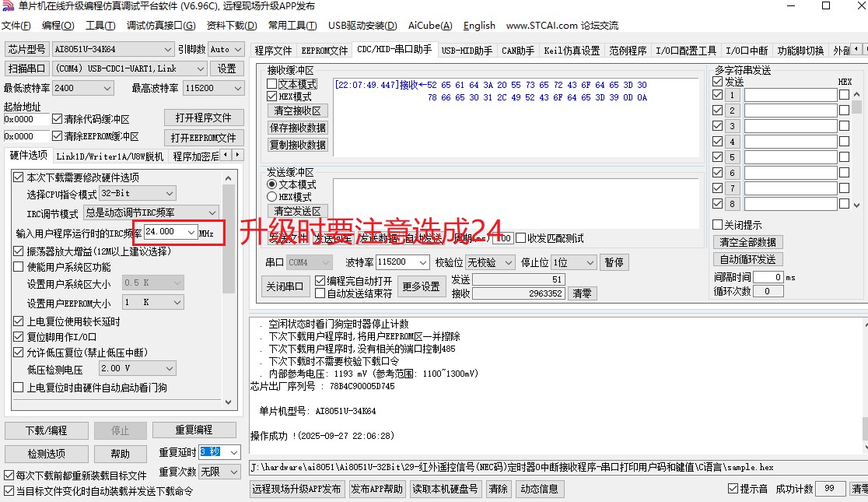Click the left arrow to scroll the top tab strip
868x502 pixels.
pos(856,49)
